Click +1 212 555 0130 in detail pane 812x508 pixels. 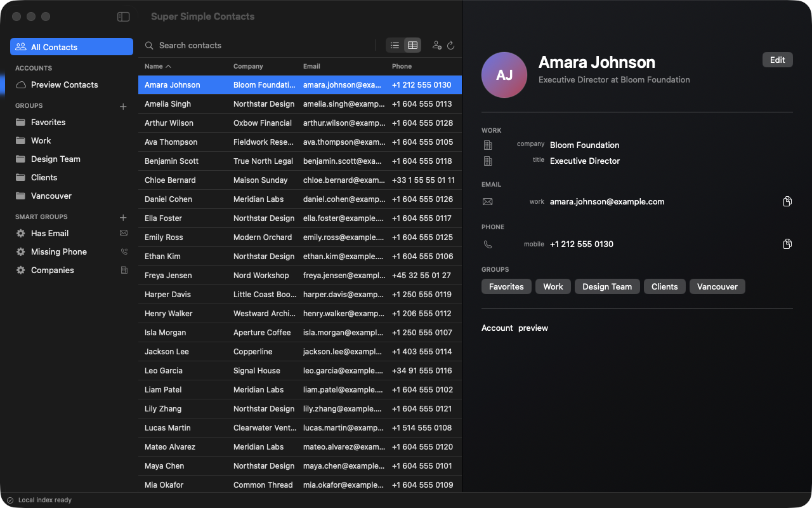click(x=582, y=244)
